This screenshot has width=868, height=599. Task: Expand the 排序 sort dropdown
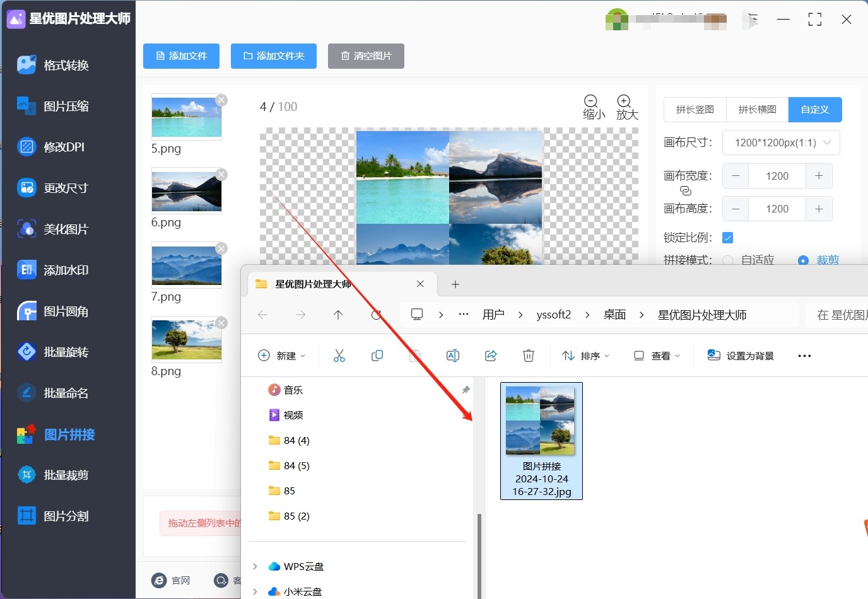click(x=585, y=356)
